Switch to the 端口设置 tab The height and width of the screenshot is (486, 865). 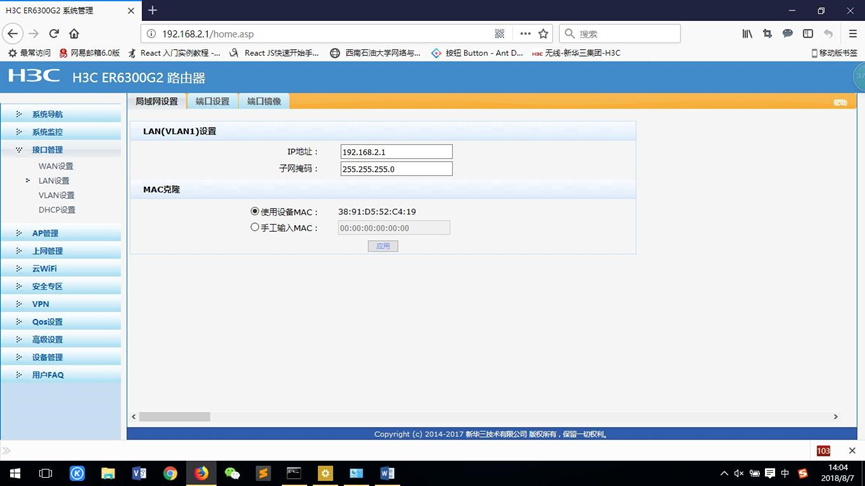pos(212,101)
